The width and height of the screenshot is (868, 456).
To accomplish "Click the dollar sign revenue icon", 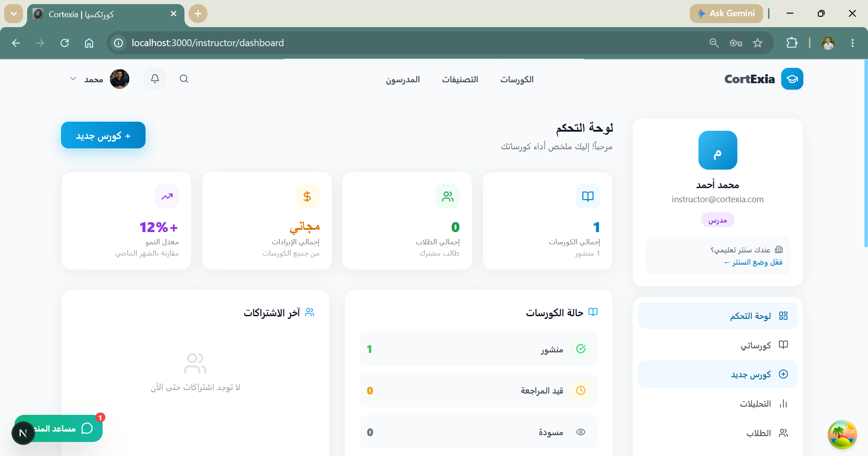I will pos(307,196).
